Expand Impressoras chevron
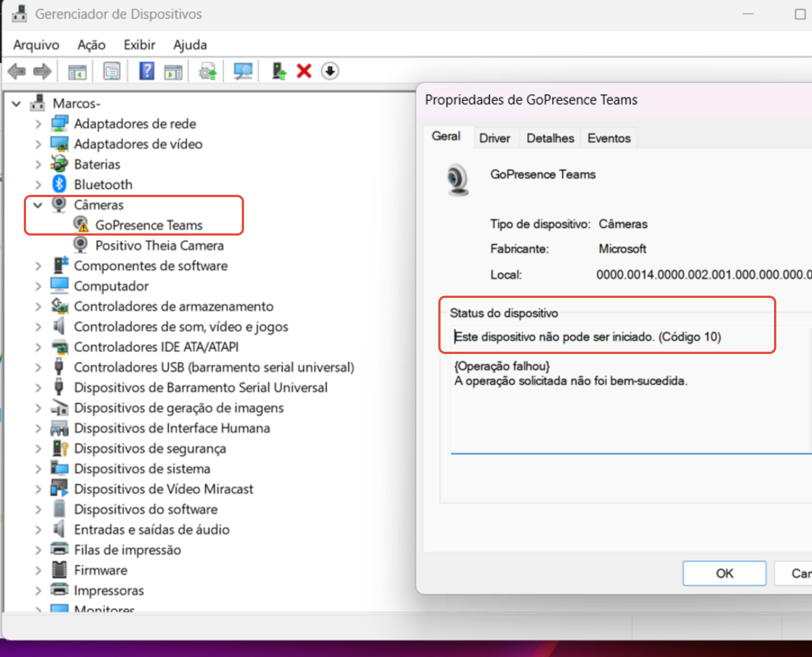The image size is (812, 657). 38,591
